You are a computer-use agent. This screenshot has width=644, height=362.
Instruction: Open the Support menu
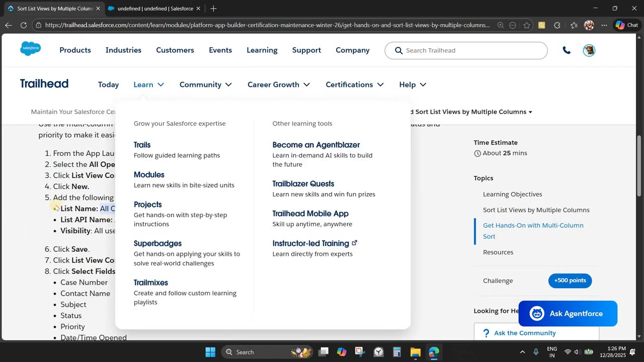click(x=306, y=50)
